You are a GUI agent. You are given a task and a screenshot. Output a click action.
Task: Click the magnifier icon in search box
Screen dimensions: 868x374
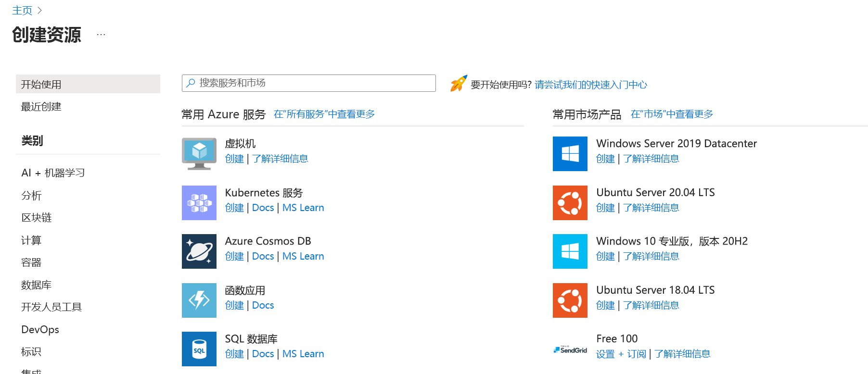pos(191,83)
